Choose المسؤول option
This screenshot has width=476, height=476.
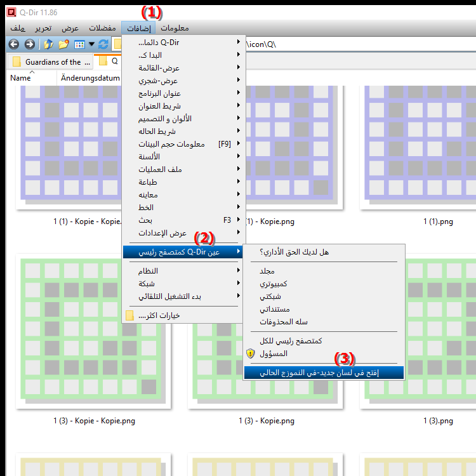(x=324, y=354)
